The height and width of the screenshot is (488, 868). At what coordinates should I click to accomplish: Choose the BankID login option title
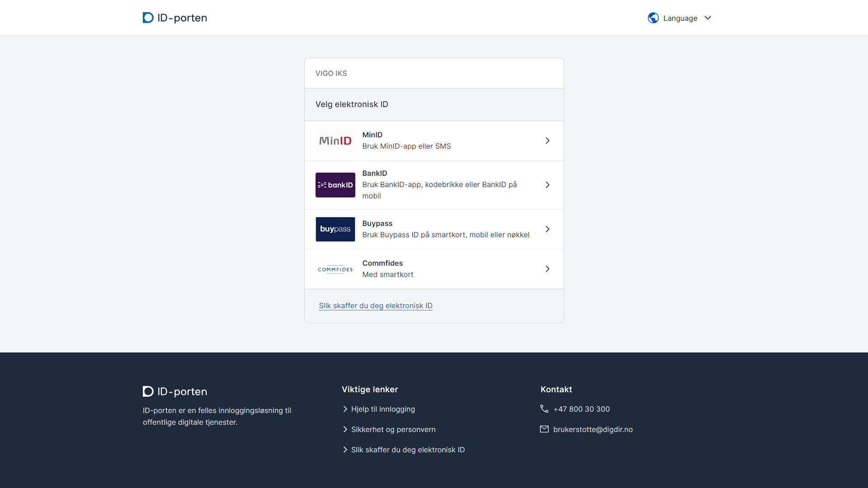(374, 173)
